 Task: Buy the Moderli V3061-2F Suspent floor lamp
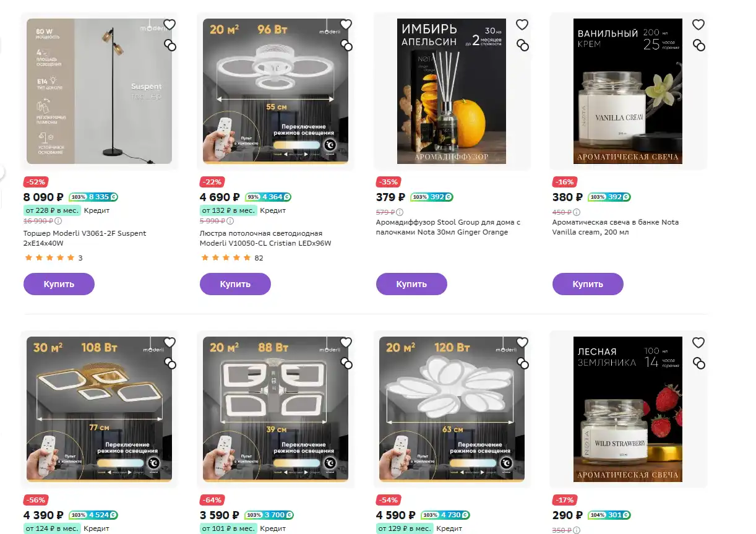point(59,284)
